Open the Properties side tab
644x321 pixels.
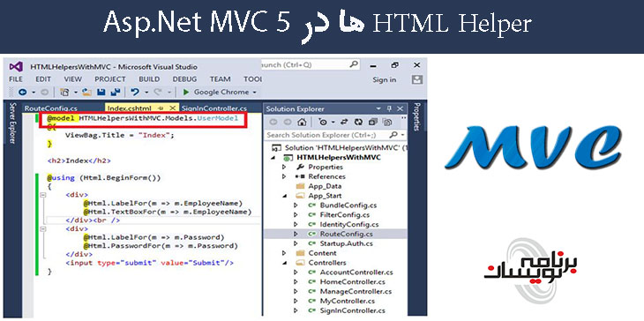point(416,117)
